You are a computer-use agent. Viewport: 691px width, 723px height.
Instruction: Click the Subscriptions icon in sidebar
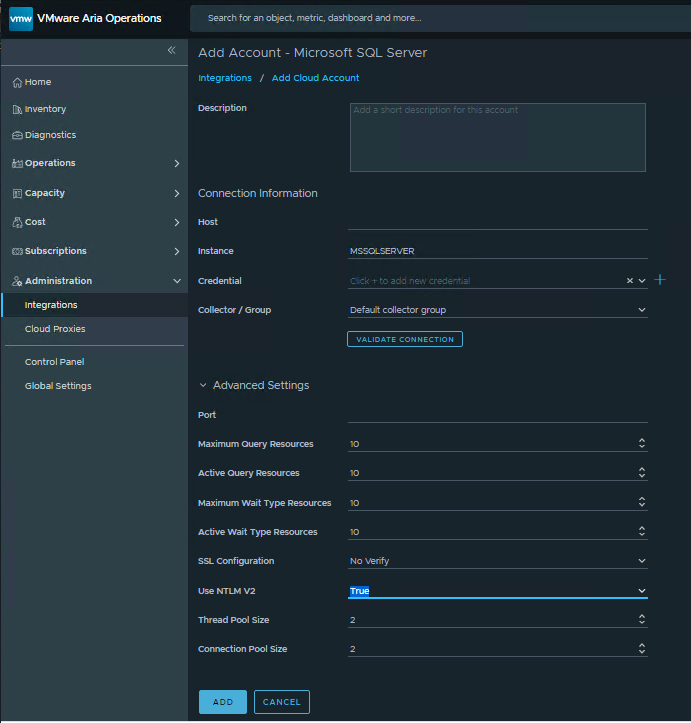(17, 251)
